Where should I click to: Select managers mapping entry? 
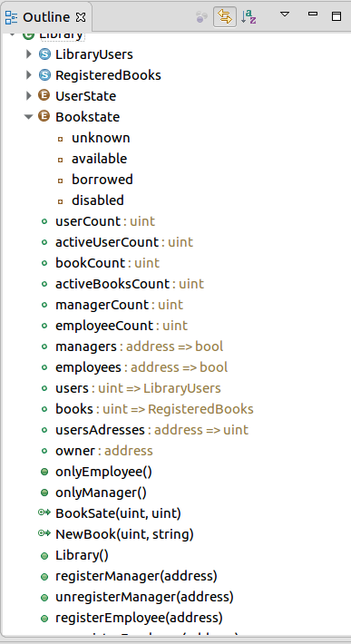(139, 346)
